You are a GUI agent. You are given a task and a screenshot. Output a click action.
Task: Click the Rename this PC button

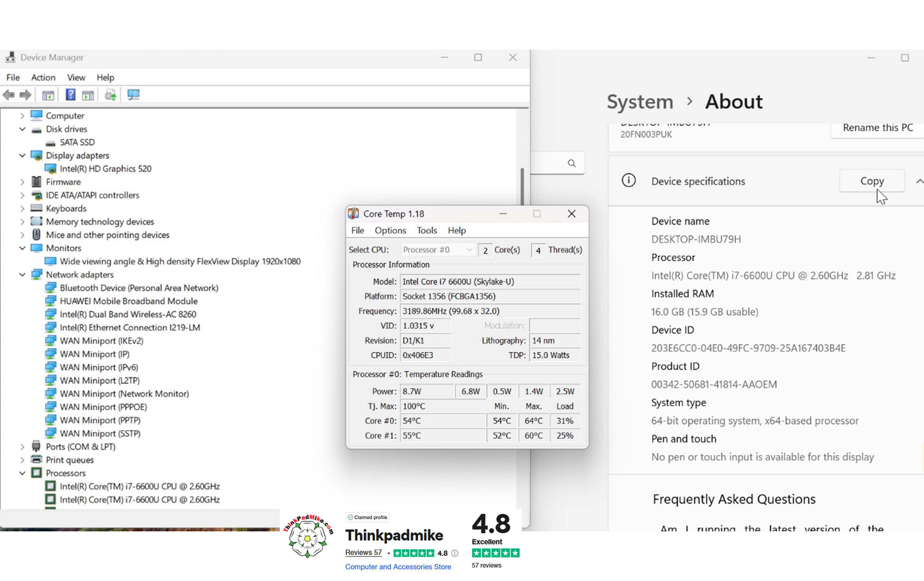point(877,128)
